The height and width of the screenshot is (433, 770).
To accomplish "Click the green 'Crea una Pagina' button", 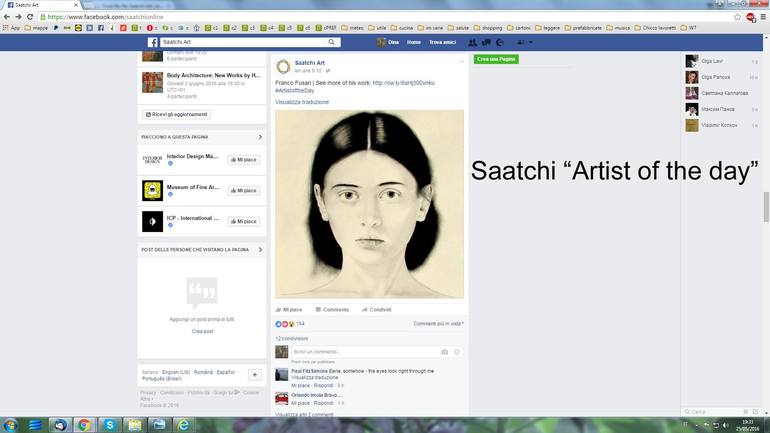I will 496,59.
